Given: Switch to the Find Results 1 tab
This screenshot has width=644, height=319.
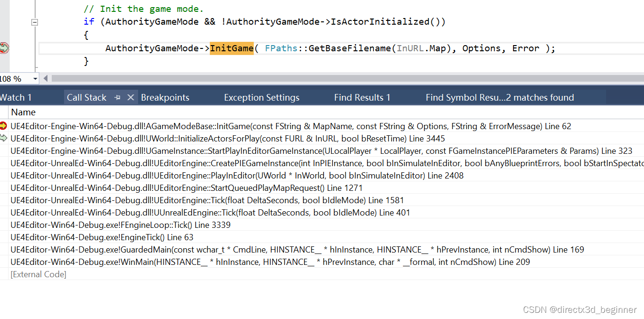Looking at the screenshot, I should point(362,97).
